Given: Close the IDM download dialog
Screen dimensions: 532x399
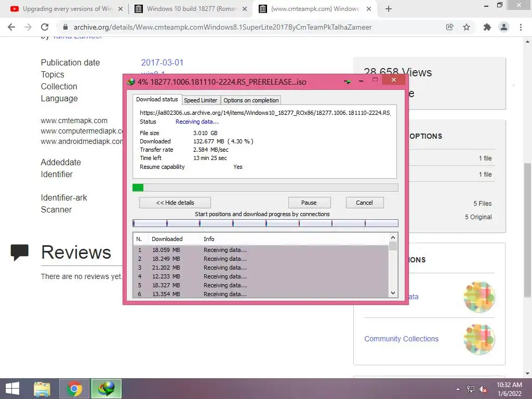Looking at the screenshot, I should coord(394,79).
